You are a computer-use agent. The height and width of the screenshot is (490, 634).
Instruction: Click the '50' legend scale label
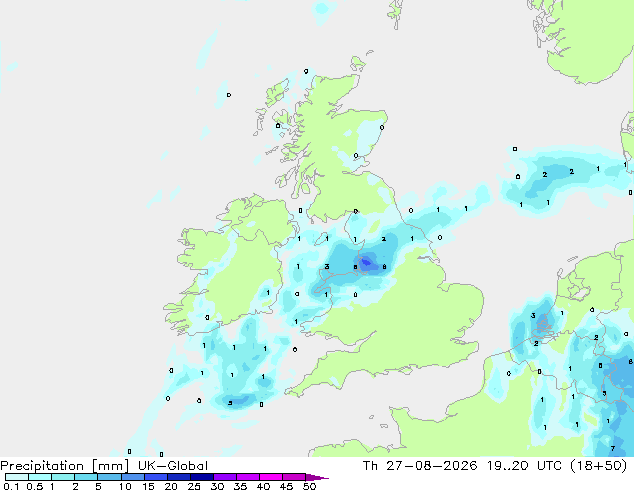[x=309, y=486]
